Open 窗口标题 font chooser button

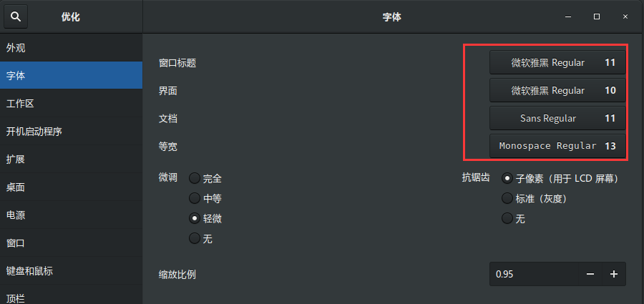pos(557,62)
